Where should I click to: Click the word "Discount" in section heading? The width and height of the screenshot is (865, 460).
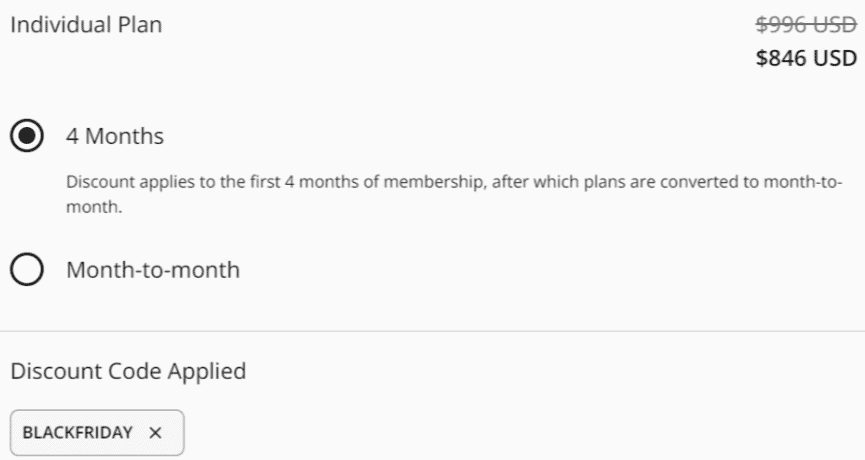[52, 372]
